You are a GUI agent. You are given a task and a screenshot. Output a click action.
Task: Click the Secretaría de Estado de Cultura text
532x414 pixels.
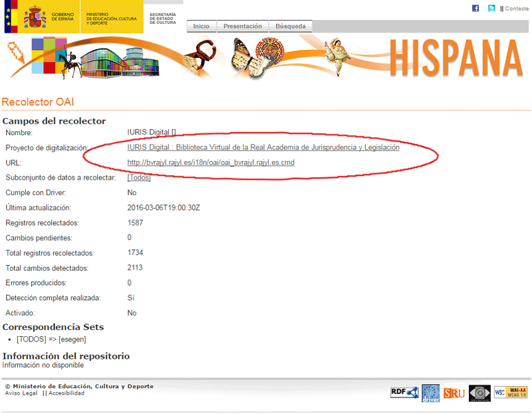point(163,19)
